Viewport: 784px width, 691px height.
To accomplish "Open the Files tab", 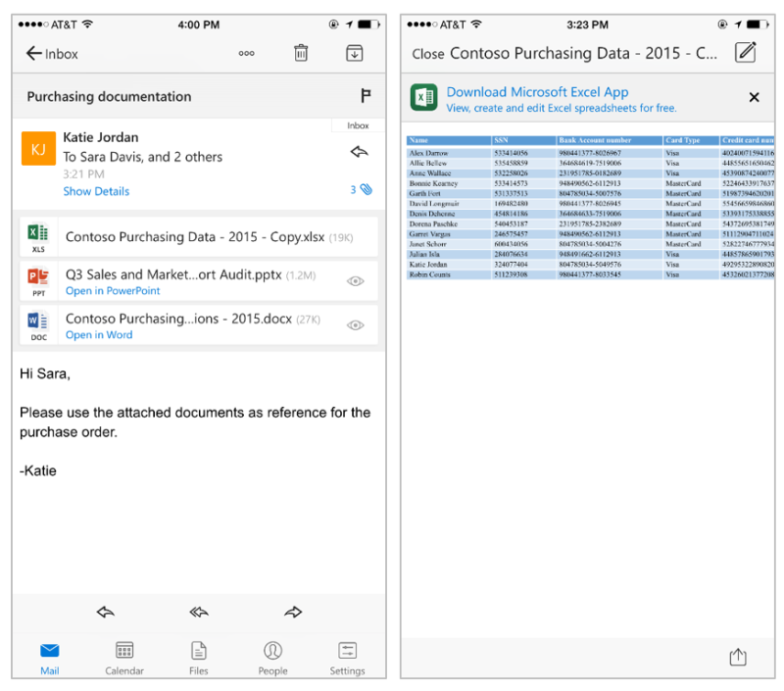I will [x=199, y=657].
